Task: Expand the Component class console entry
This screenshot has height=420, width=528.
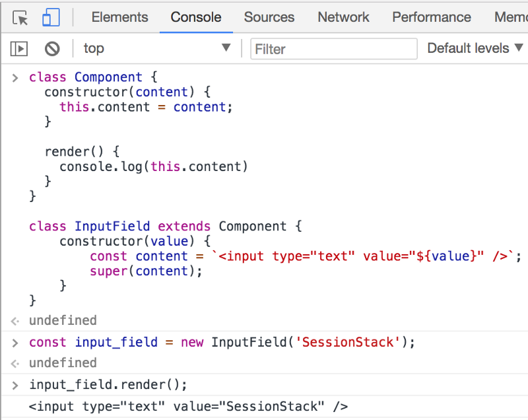Action: pos(15,77)
